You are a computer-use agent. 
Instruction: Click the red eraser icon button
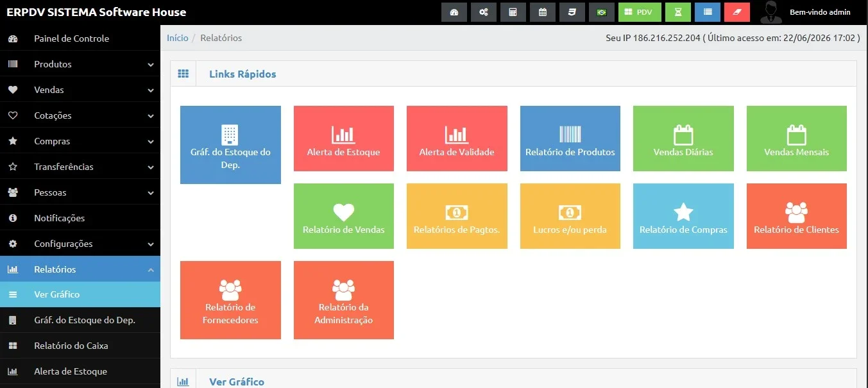(737, 12)
